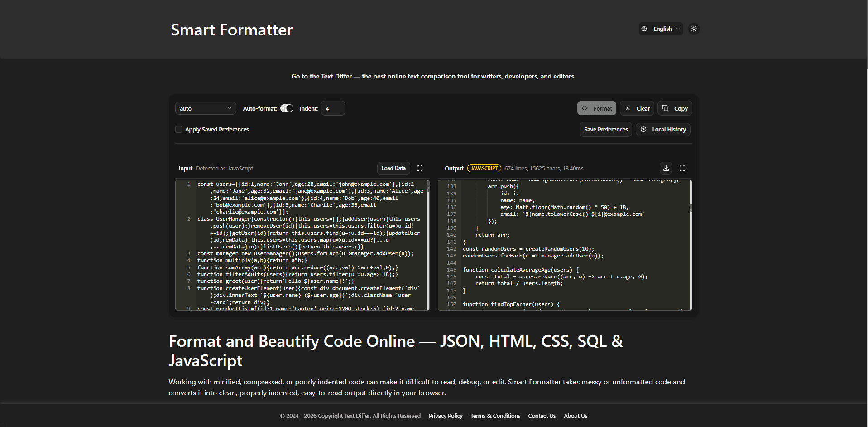Click the clipboard icon on the Copy button
The height and width of the screenshot is (427, 868).
click(x=665, y=108)
